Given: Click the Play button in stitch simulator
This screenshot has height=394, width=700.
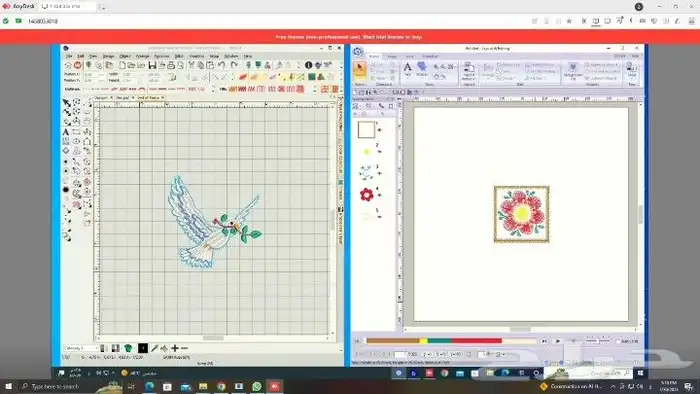Looking at the screenshot, I should 558,341.
